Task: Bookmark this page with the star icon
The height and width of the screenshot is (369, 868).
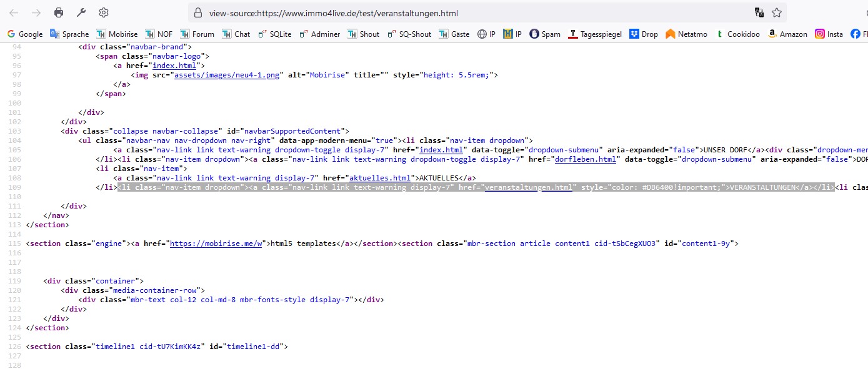Action: (777, 12)
